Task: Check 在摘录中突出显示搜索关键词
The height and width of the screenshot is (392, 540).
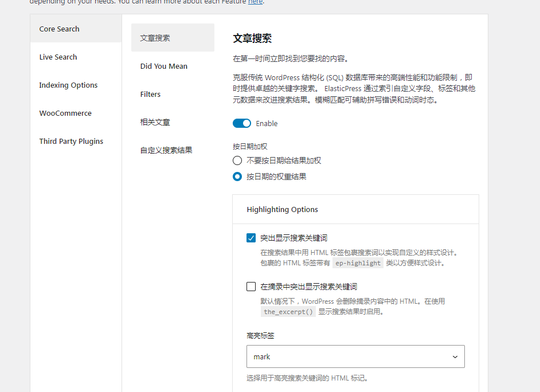Action: [x=251, y=286]
